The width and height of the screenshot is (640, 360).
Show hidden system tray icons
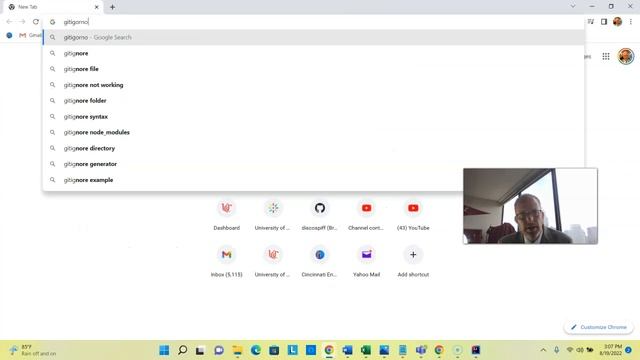click(543, 350)
